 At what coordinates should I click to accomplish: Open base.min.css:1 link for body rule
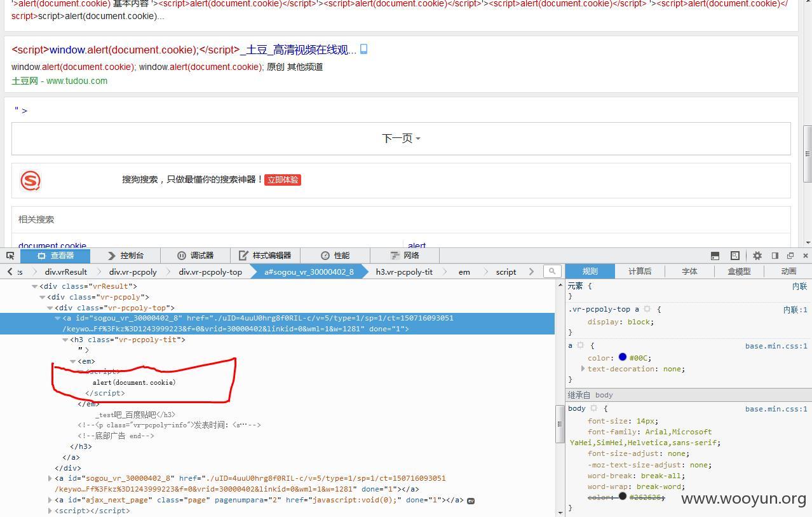776,409
